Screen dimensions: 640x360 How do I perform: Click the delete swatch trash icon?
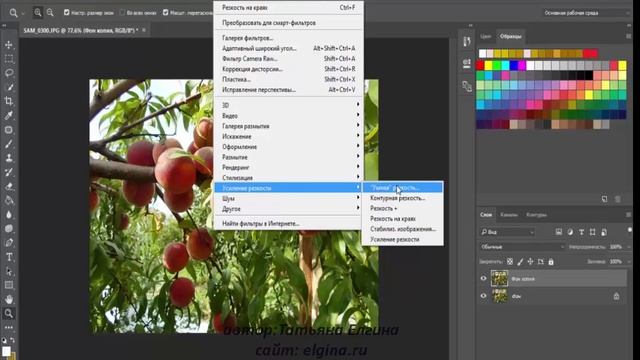pyautogui.click(x=618, y=199)
